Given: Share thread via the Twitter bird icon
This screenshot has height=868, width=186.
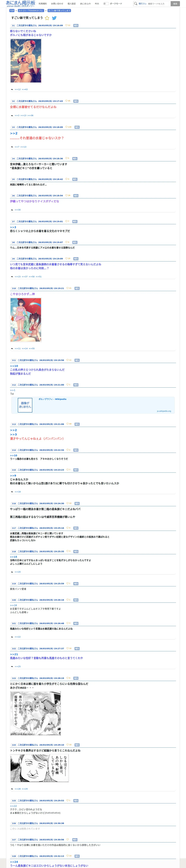Looking at the screenshot, I should point(54,18).
